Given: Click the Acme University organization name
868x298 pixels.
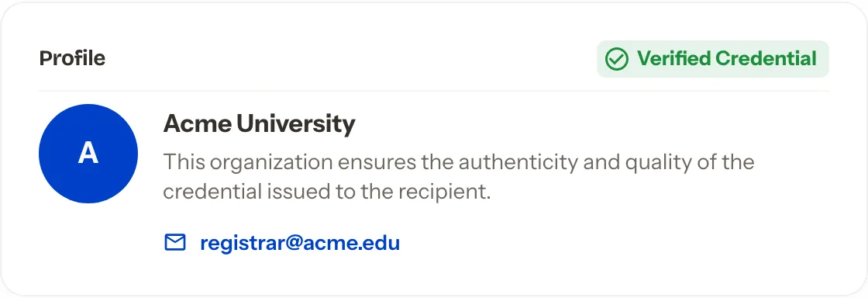Looking at the screenshot, I should coord(259,124).
